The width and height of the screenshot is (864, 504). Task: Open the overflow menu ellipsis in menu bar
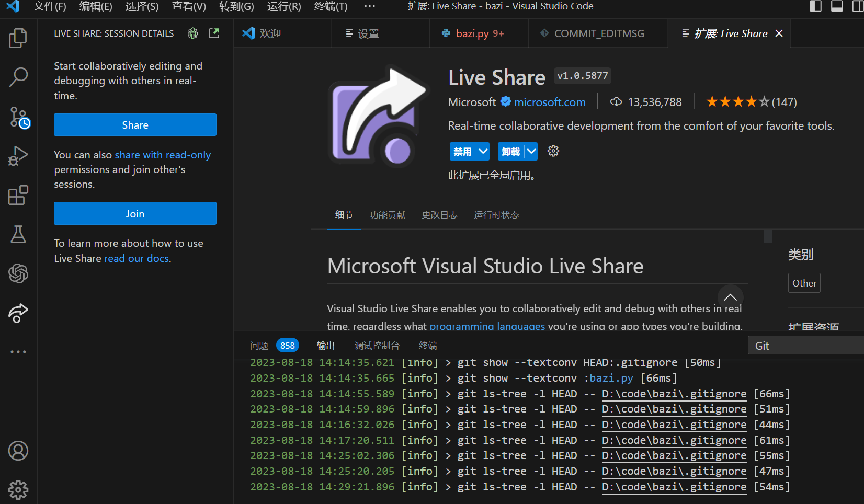370,6
